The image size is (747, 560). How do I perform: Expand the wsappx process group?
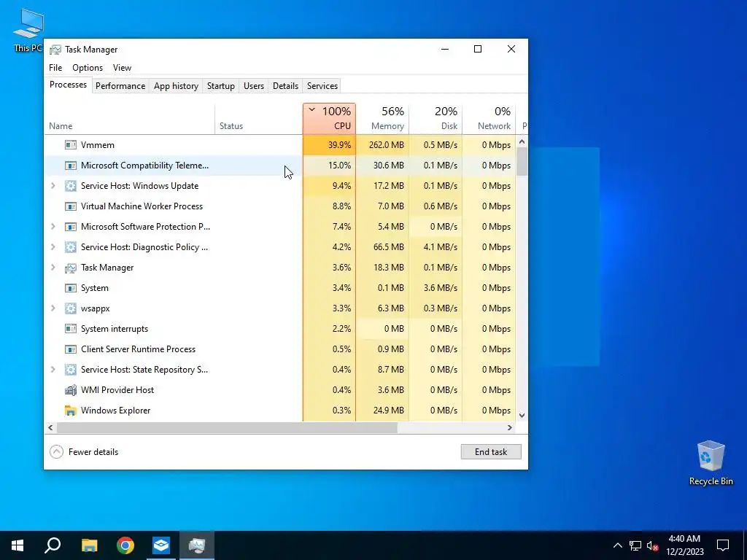coord(53,308)
